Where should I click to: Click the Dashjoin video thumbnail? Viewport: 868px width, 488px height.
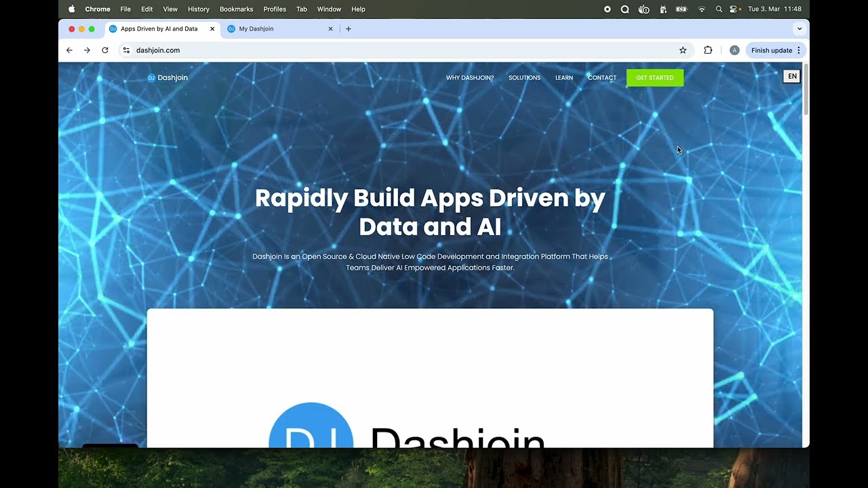click(x=430, y=378)
